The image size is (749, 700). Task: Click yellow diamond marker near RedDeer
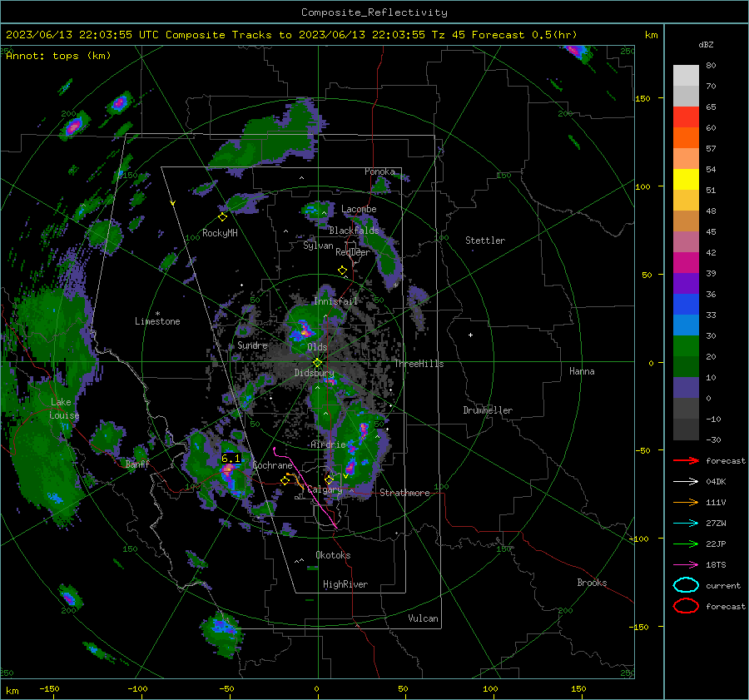point(342,271)
